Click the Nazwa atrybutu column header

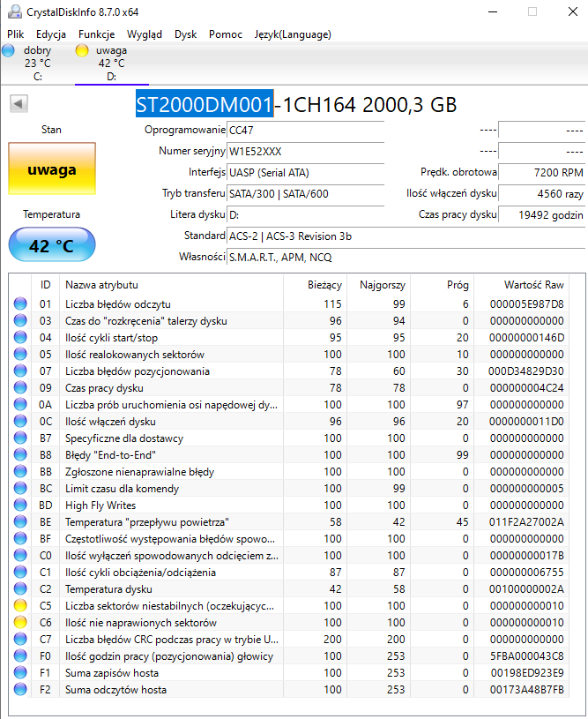pyautogui.click(x=171, y=285)
